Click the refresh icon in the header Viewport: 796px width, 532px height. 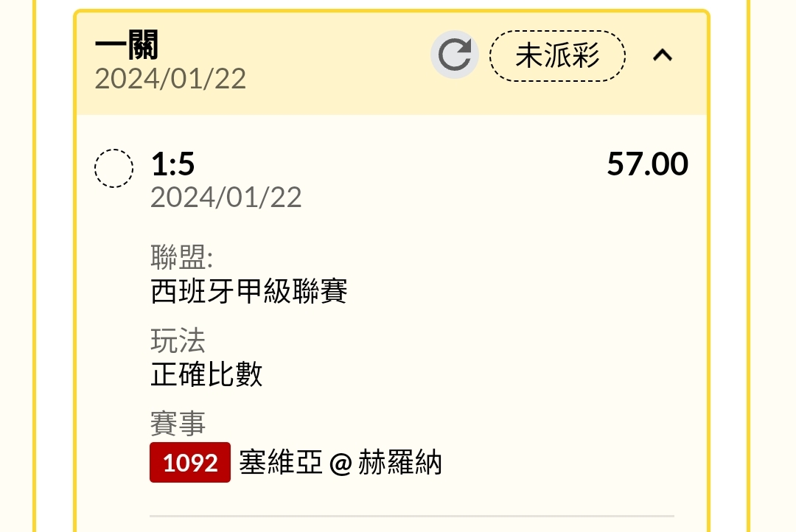tap(454, 55)
